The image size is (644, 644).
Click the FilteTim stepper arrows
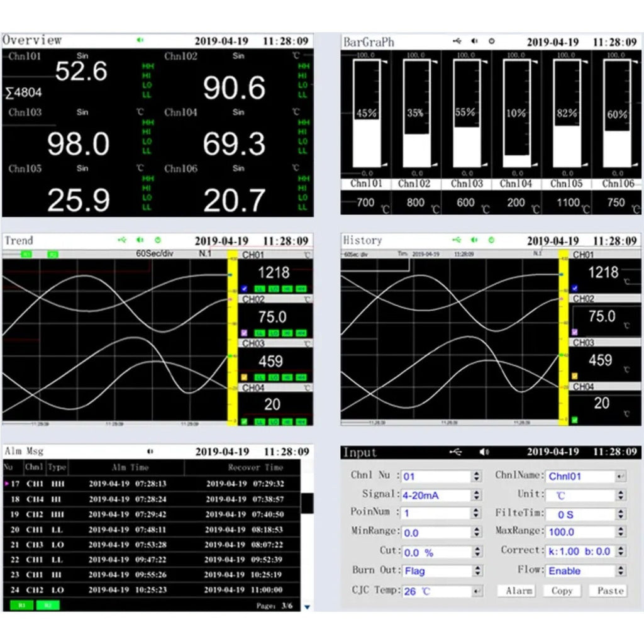[x=621, y=514]
